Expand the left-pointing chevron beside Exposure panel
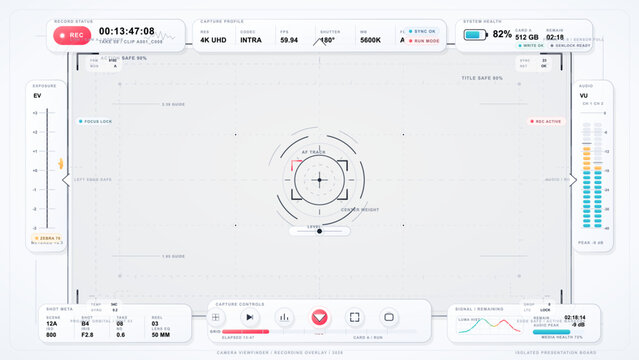 click(66, 180)
